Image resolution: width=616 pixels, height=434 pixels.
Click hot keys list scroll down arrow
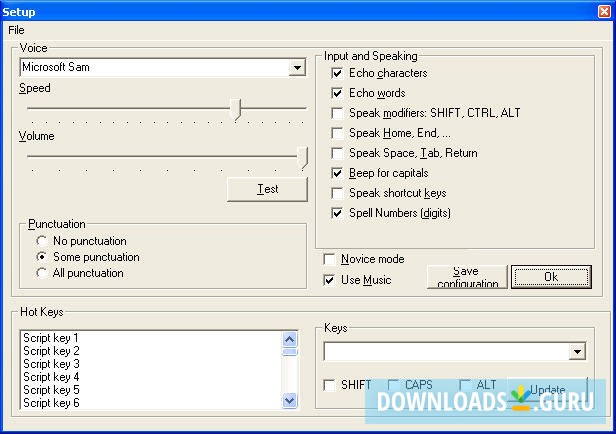290,401
